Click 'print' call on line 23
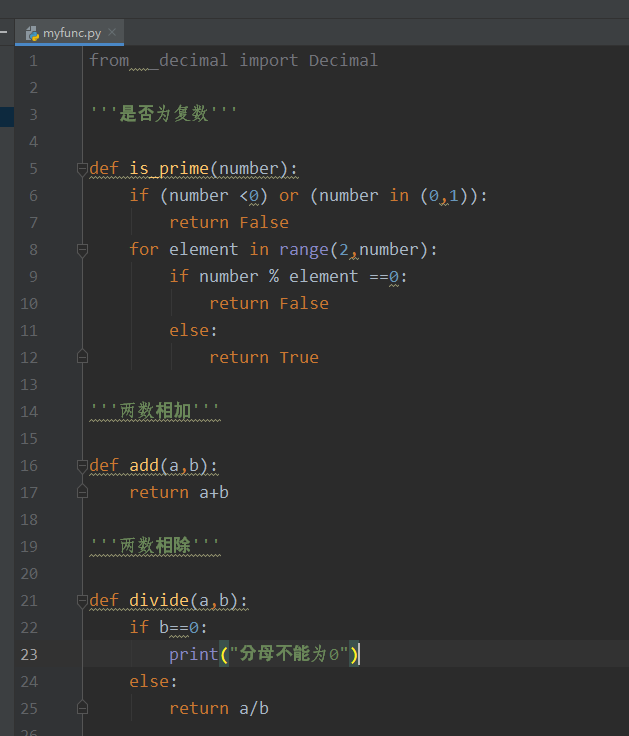 coord(193,654)
